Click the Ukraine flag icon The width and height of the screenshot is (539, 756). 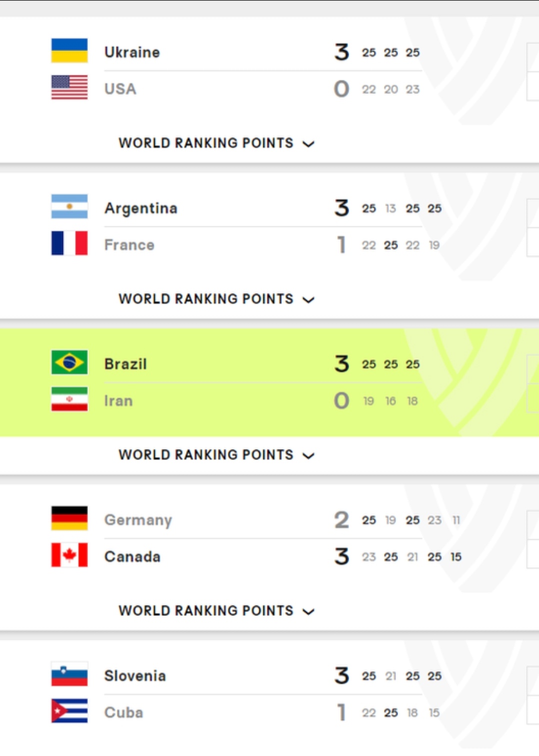[x=69, y=50]
